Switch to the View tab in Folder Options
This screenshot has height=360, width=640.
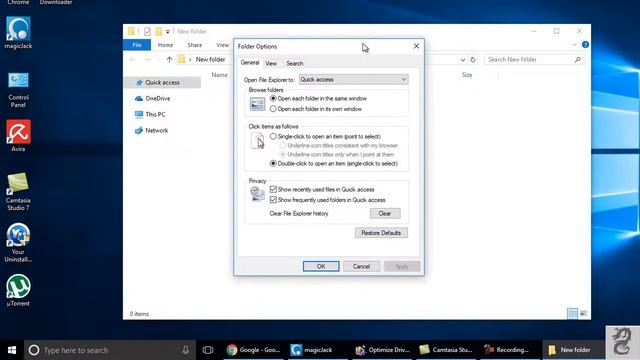(271, 63)
